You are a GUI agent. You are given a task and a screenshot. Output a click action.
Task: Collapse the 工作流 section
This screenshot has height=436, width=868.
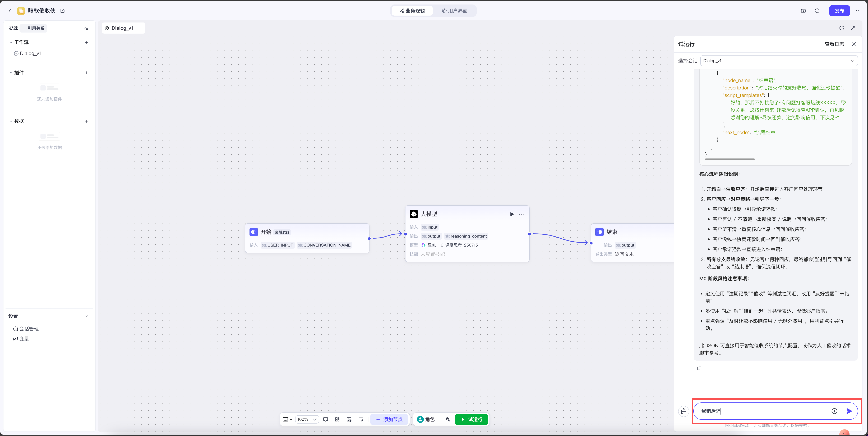click(x=11, y=43)
